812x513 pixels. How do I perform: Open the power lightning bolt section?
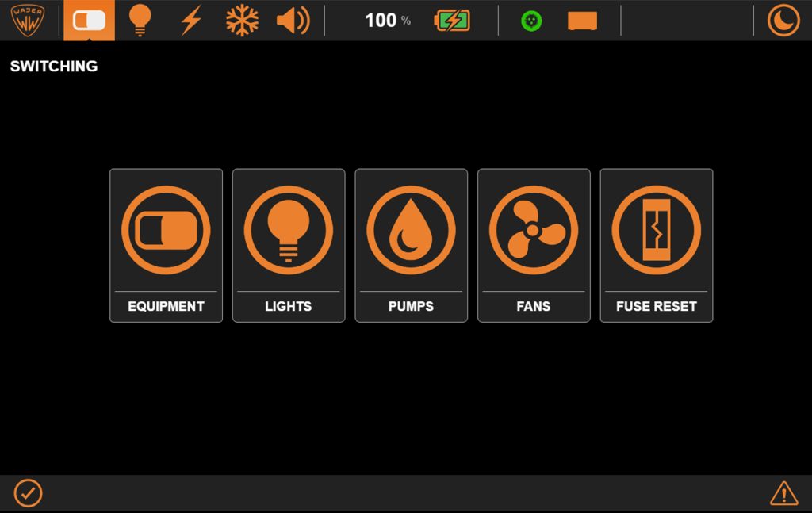[190, 21]
